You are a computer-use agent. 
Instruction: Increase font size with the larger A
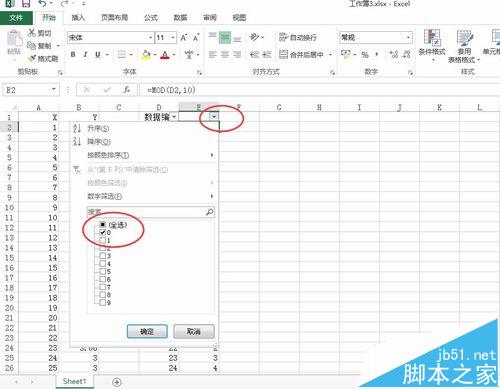(184, 38)
